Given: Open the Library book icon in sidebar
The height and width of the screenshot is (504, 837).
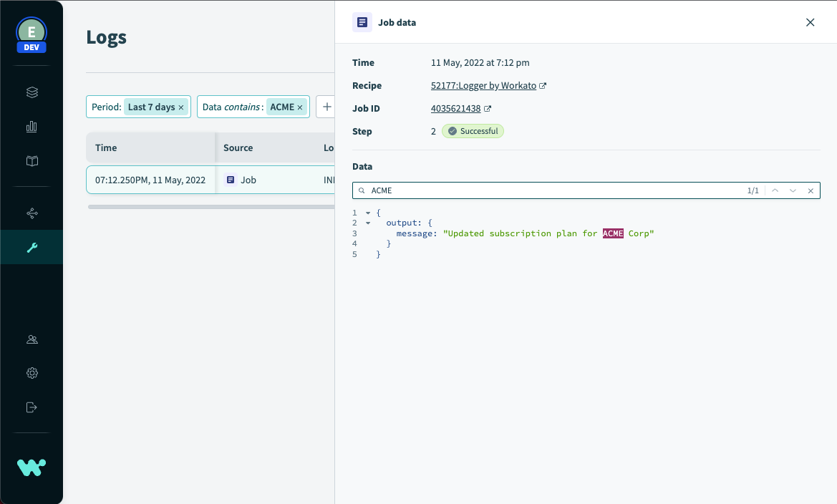Looking at the screenshot, I should (32, 161).
